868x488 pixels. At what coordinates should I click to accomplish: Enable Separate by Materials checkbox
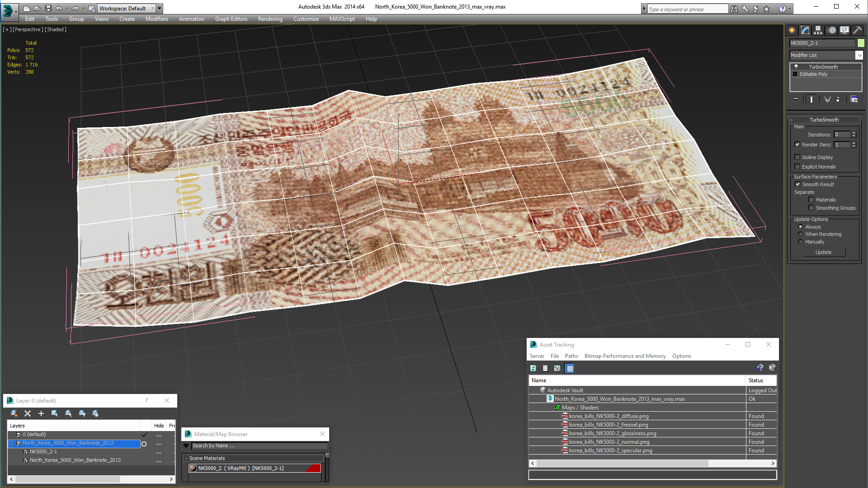811,200
